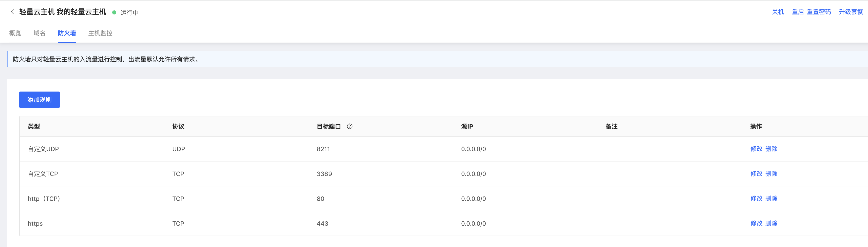This screenshot has width=868, height=247.
Task: Click the http（TCP）type cell
Action: click(x=44, y=198)
